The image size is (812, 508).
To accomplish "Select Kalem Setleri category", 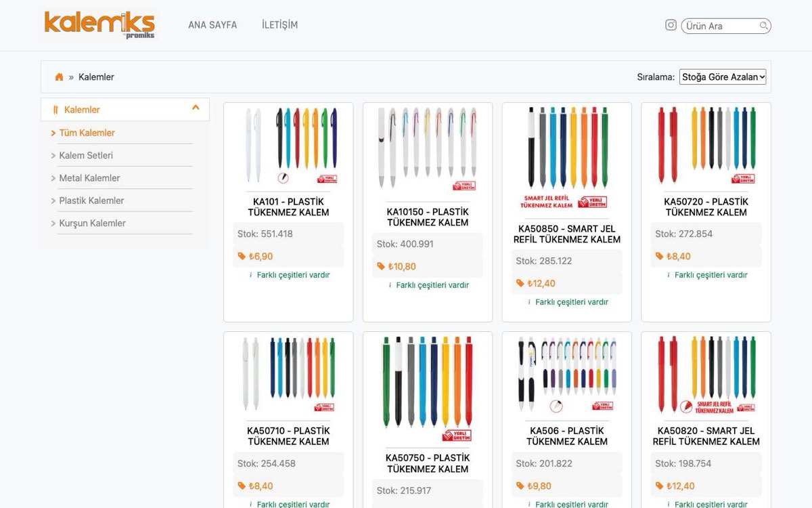I will pyautogui.click(x=86, y=155).
